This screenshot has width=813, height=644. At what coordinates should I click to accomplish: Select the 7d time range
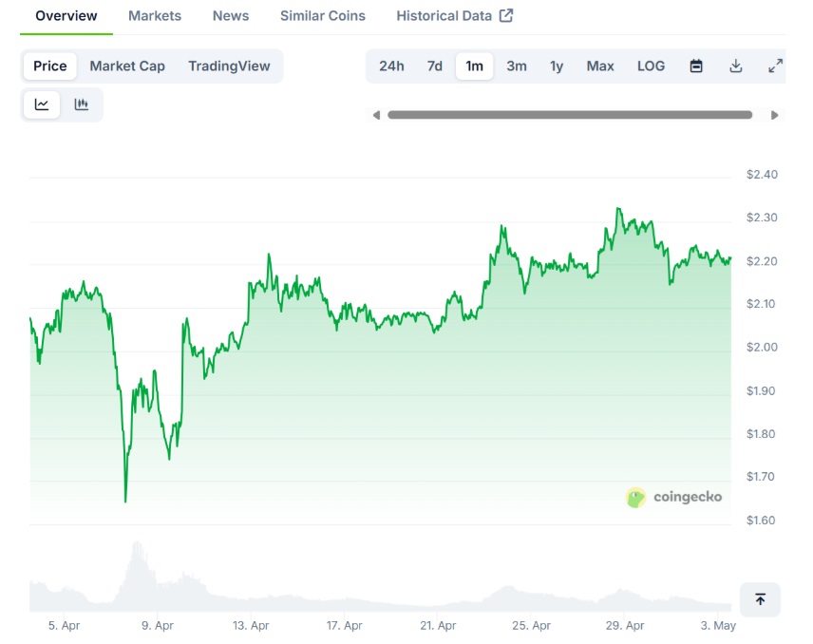[x=434, y=66]
